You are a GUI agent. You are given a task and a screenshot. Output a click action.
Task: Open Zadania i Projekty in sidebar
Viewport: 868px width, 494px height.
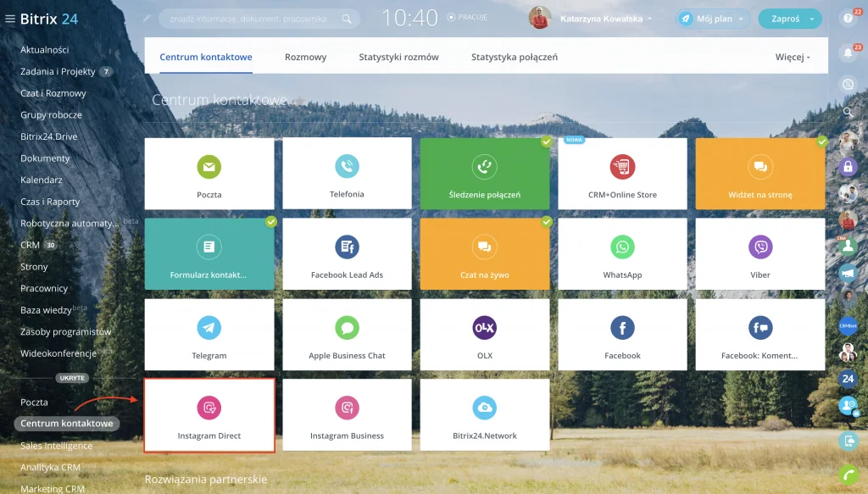(58, 71)
